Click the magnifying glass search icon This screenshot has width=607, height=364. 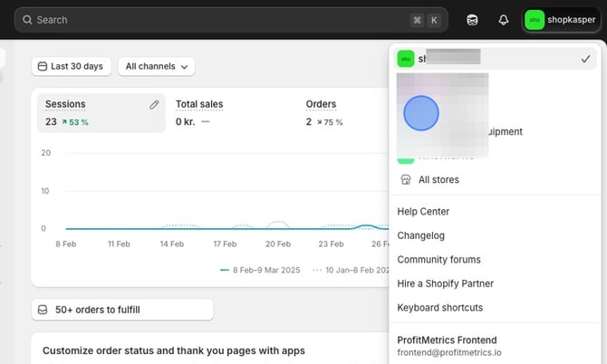pos(27,20)
